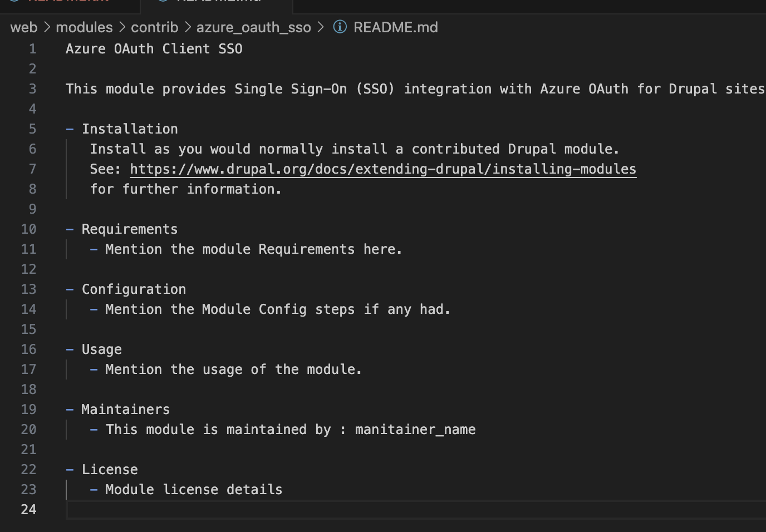
Task: Place cursor on the Azure OAuth Client SSO heading
Action: [154, 48]
